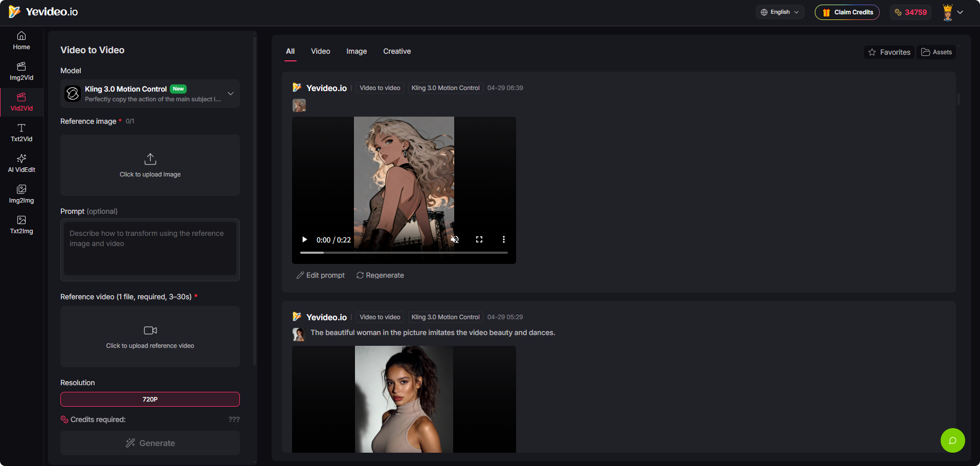Expand the account menu chevron

(x=961, y=12)
